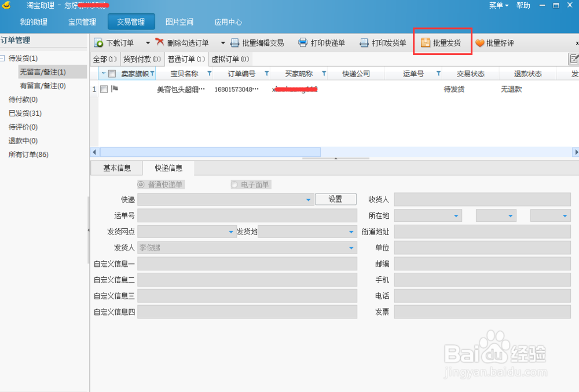
Task: Open the 发货人 consignor dropdown showing 李俊鹏
Action: coord(352,247)
